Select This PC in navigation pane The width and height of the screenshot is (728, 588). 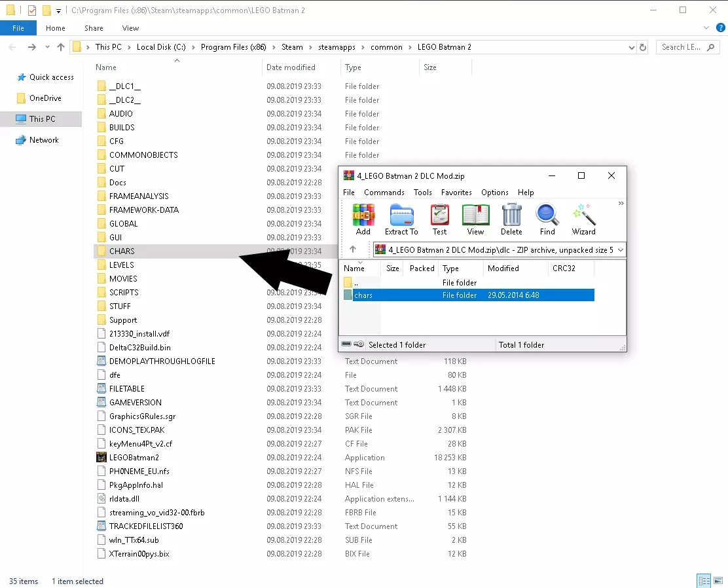tap(41, 119)
